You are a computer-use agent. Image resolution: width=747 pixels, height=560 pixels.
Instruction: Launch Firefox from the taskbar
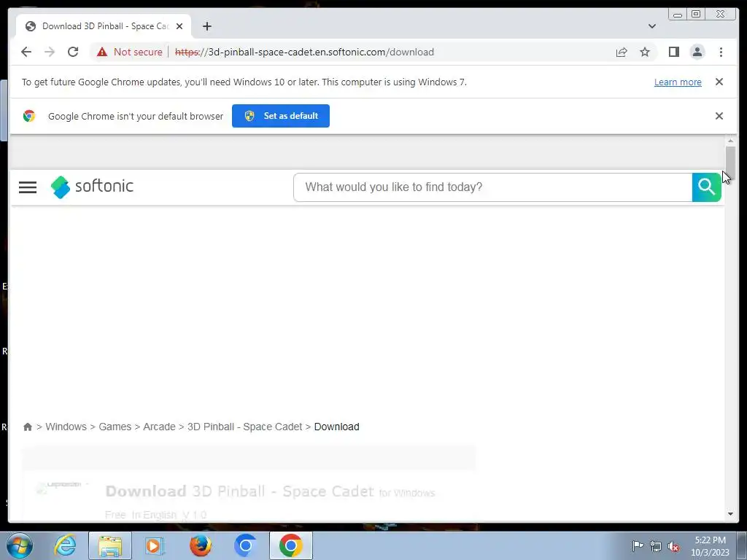201,545
